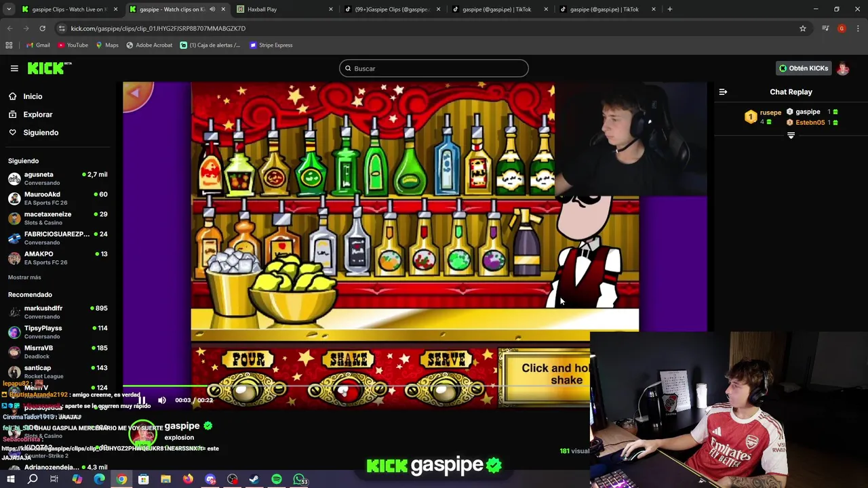Open Siguiendo in sidebar

click(41, 133)
